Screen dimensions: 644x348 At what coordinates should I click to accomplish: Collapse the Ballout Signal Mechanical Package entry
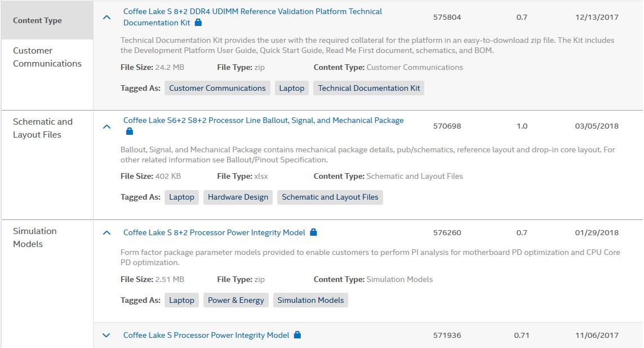pos(106,126)
